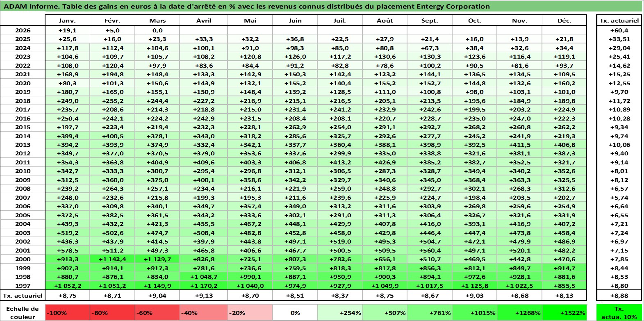Click the +1 142,4 cell in year 2000
This screenshot has height=321, width=644.
tap(112, 259)
